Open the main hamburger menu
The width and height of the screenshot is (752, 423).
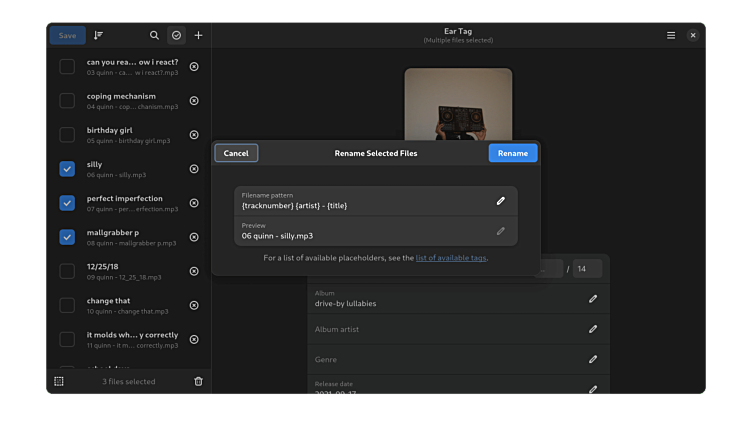pos(671,35)
